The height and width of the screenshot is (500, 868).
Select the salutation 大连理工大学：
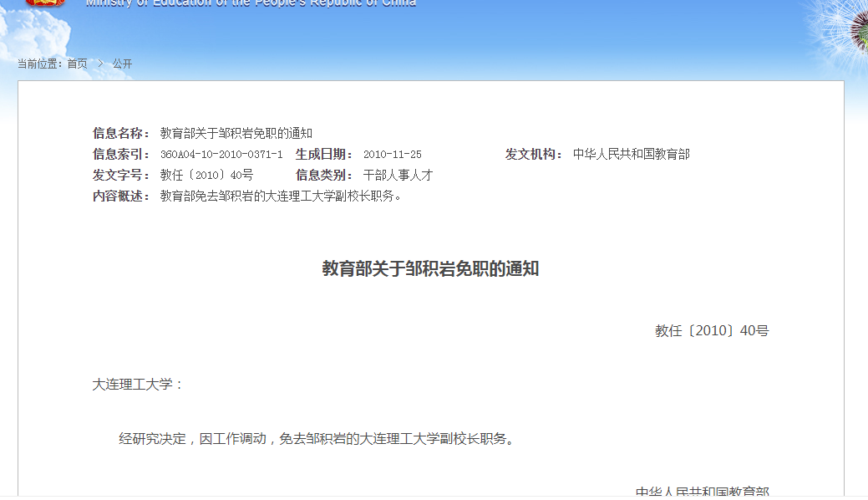[x=137, y=385]
